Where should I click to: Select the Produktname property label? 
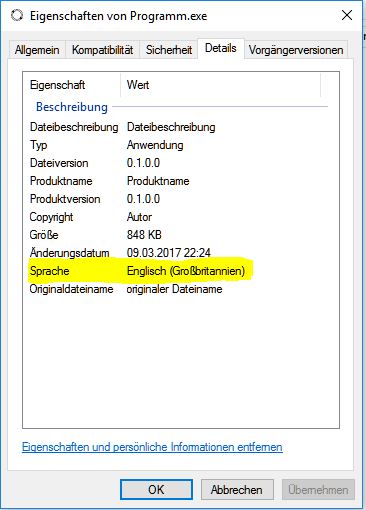click(x=61, y=181)
